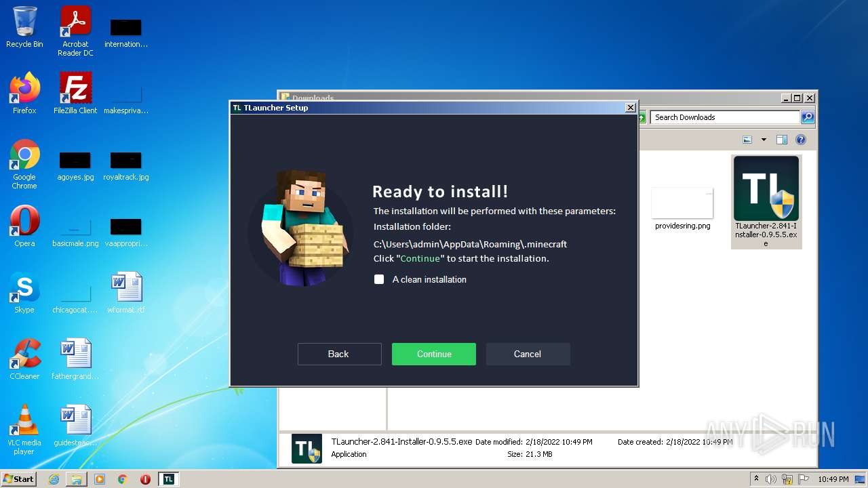This screenshot has height=488, width=868.
Task: Open the Action Center flag icon
Action: tap(804, 479)
